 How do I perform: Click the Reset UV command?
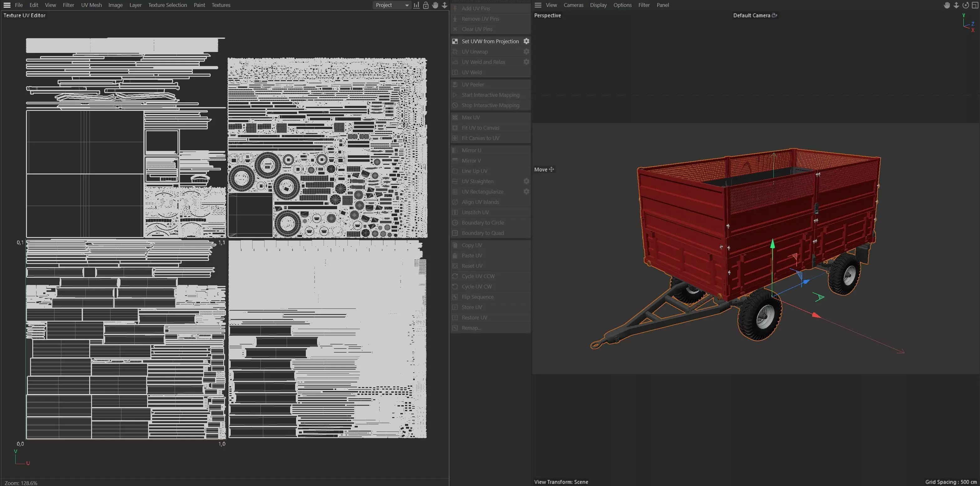point(491,266)
